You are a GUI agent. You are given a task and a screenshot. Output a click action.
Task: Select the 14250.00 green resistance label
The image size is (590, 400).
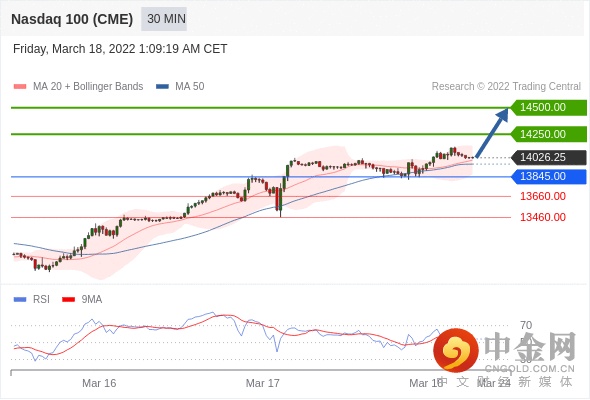[549, 134]
